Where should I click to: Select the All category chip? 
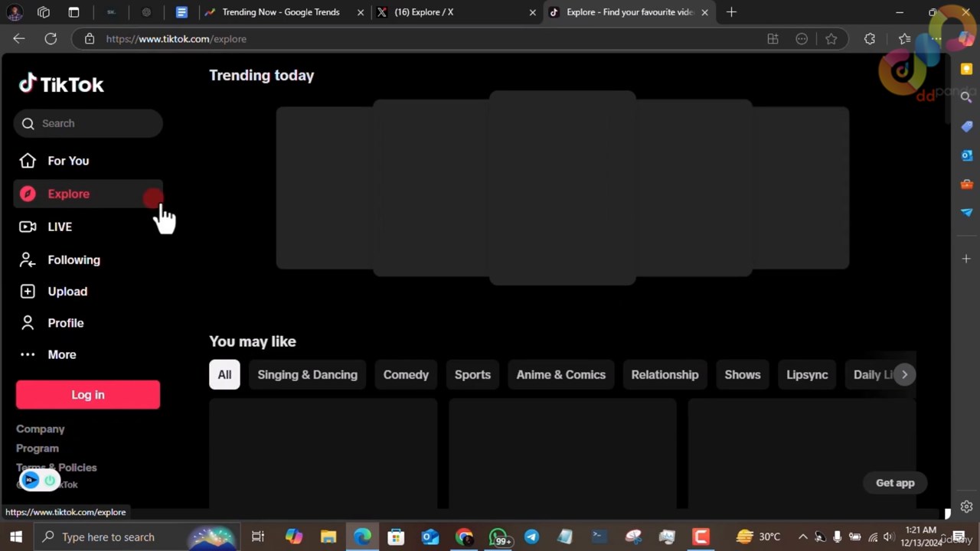pos(224,374)
